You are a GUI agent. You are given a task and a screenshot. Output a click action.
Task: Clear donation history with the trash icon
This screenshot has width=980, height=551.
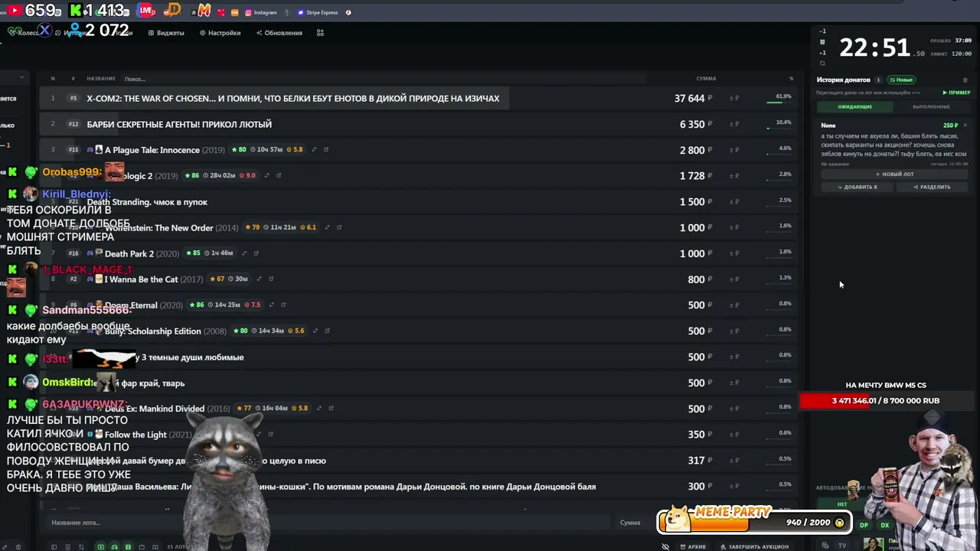pos(965,80)
